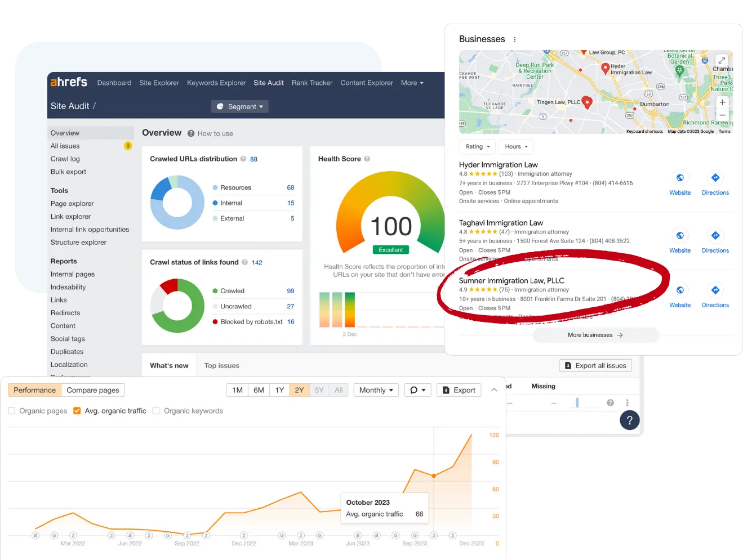Click the Export all issues button

point(595,365)
